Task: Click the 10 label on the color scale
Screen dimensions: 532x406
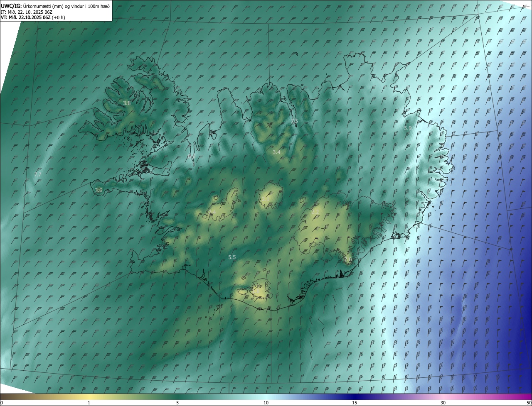Action: (266, 403)
